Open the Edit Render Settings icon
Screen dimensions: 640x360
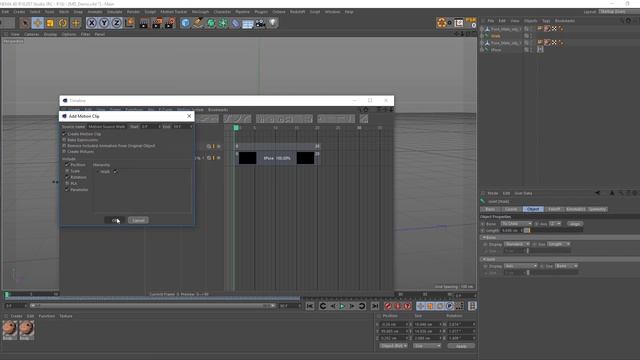[170, 23]
